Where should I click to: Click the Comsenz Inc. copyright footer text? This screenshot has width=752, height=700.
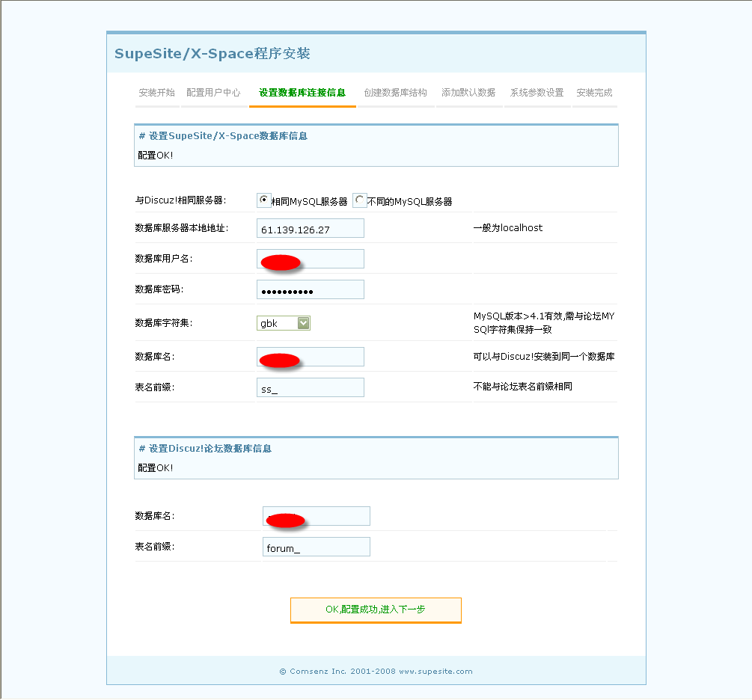click(x=376, y=672)
